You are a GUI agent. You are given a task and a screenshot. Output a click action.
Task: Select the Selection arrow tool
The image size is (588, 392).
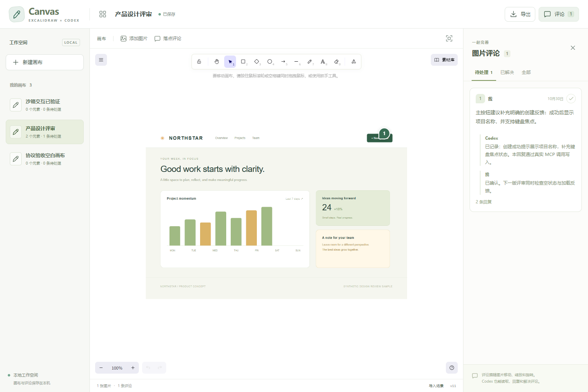pyautogui.click(x=230, y=62)
